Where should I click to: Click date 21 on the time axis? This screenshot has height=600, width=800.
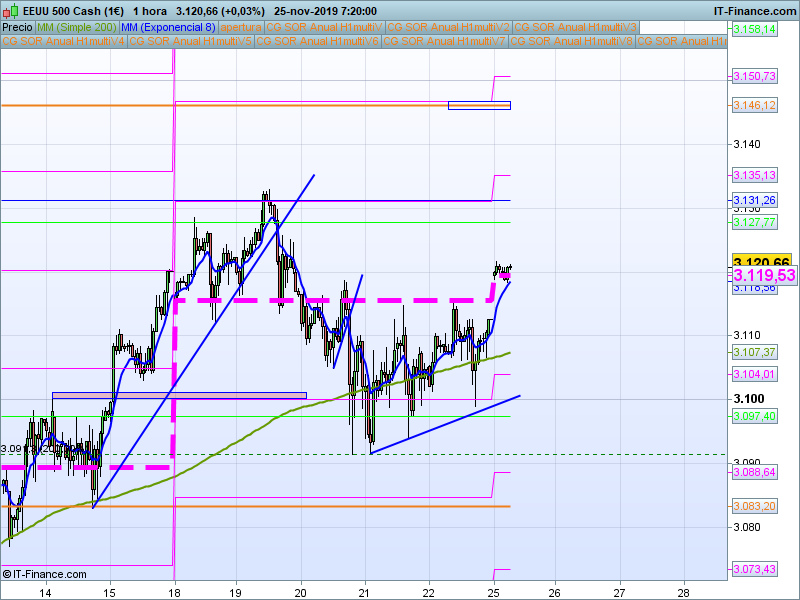click(364, 593)
